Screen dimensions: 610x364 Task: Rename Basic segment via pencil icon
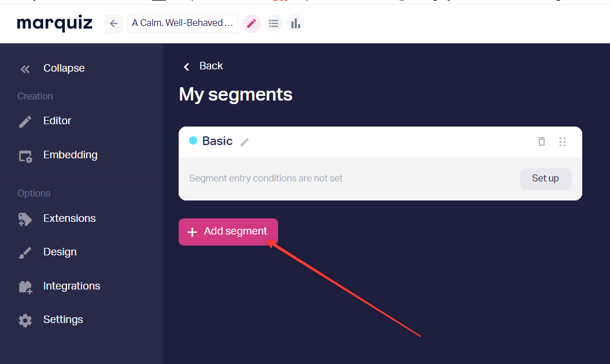[245, 142]
